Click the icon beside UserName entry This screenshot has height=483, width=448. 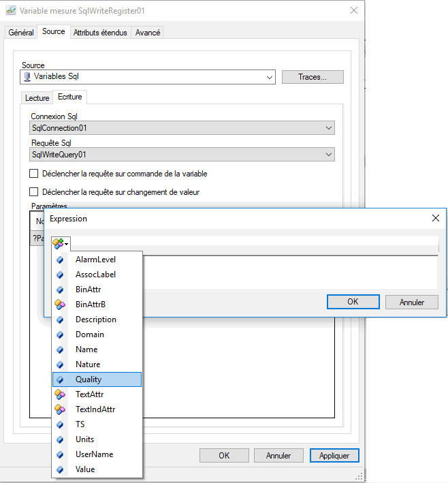[60, 454]
